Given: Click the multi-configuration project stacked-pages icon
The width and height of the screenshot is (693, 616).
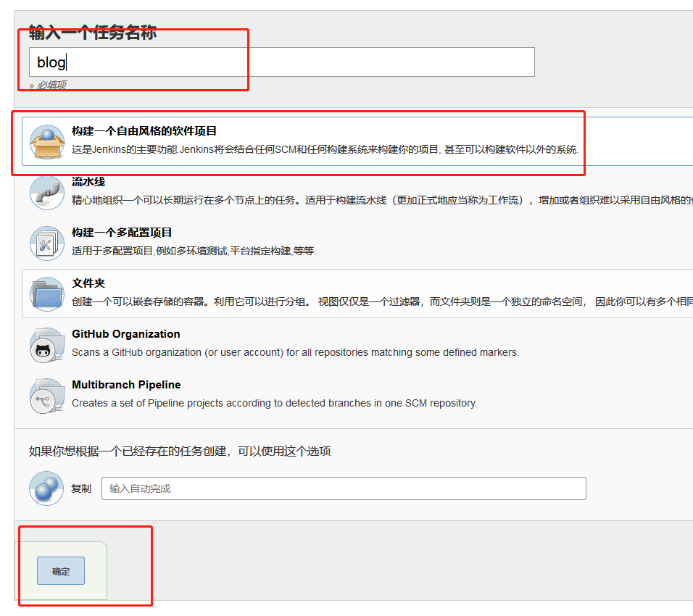Looking at the screenshot, I should pyautogui.click(x=46, y=244).
